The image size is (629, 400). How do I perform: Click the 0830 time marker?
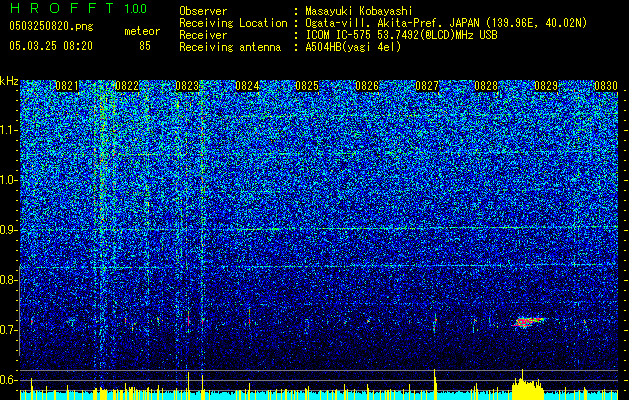click(606, 86)
